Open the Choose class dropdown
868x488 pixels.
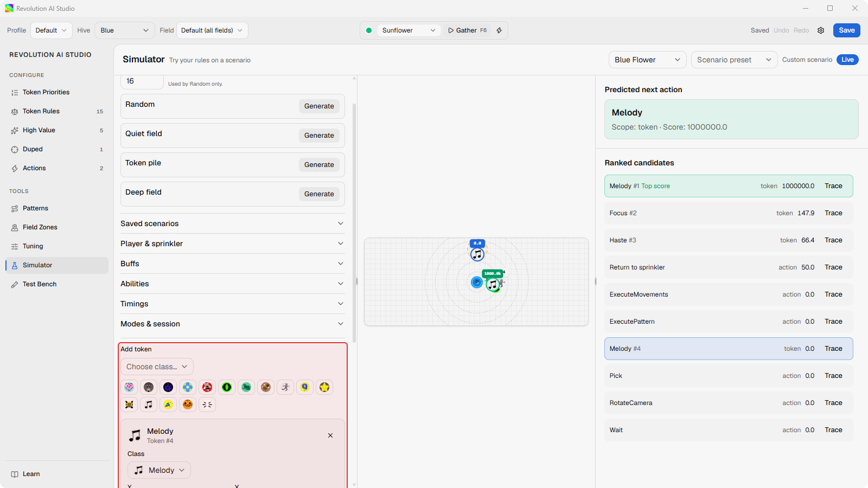(157, 367)
